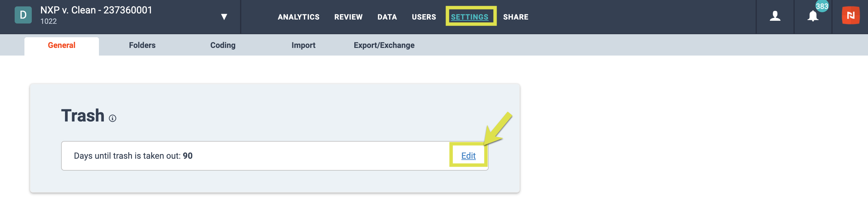This screenshot has height=199, width=868.
Task: Open the NXP v. Clean case title
Action: [97, 10]
